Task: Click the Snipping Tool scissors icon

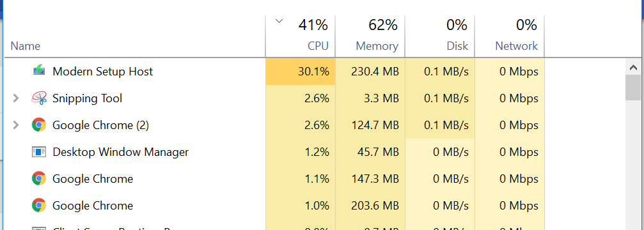Action: pos(38,98)
